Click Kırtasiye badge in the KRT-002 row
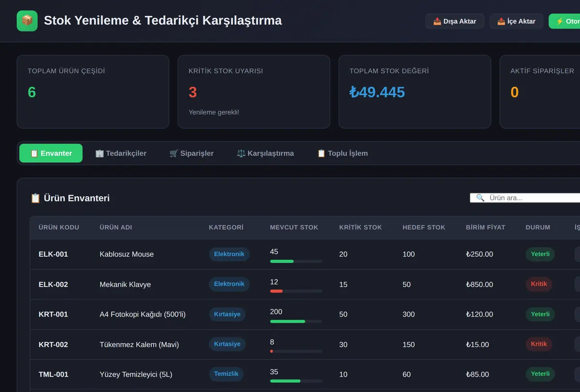 point(227,344)
